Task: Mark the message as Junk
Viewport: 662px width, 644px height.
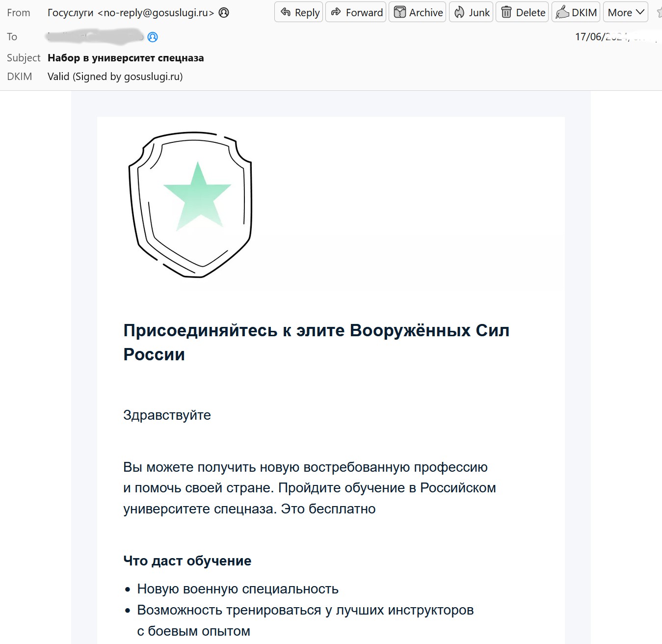Action: 472,12
